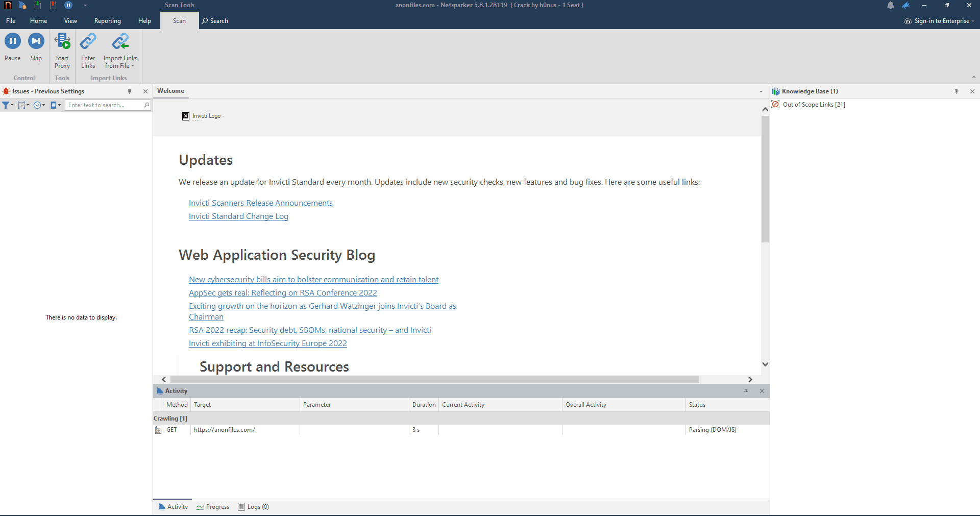Toggle auto-hide pin on Knowledge Base panel
Viewport: 980px width, 516px height.
click(956, 91)
